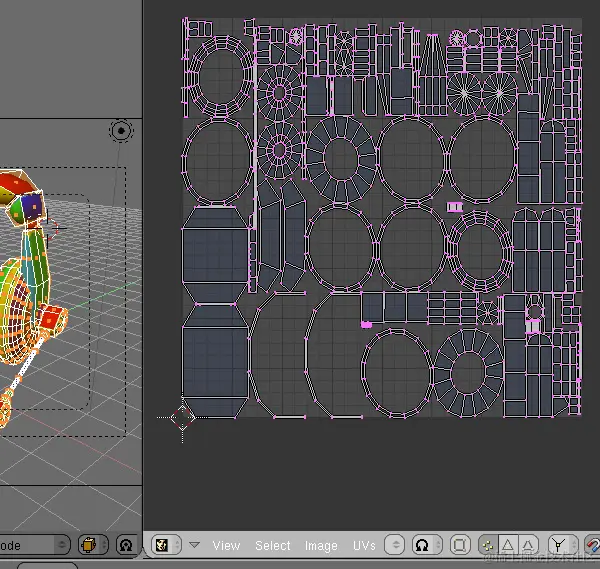Toggle the square UV sync selection icon
This screenshot has width=600, height=569.
coord(460,545)
